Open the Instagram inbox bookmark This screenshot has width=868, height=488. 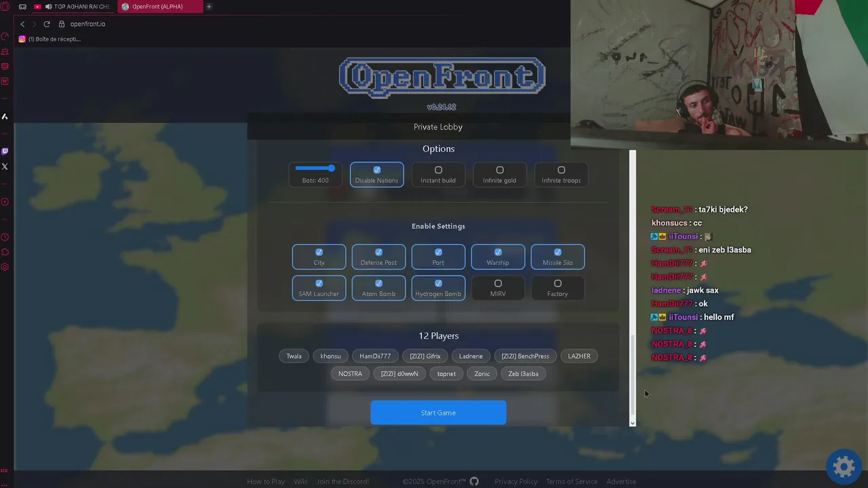pyautogui.click(x=50, y=39)
